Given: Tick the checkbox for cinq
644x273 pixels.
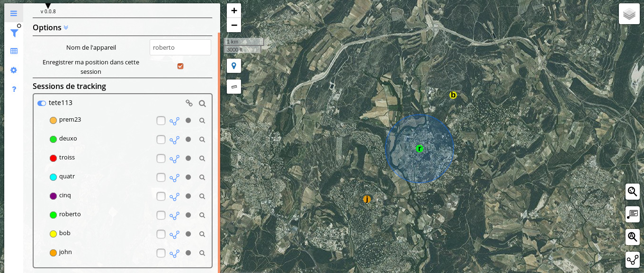Looking at the screenshot, I should [x=161, y=196].
